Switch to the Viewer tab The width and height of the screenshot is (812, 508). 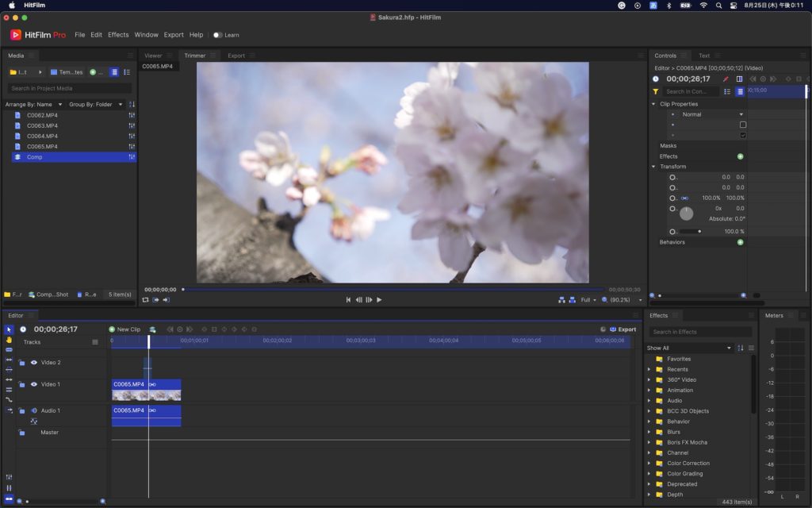pyautogui.click(x=153, y=56)
